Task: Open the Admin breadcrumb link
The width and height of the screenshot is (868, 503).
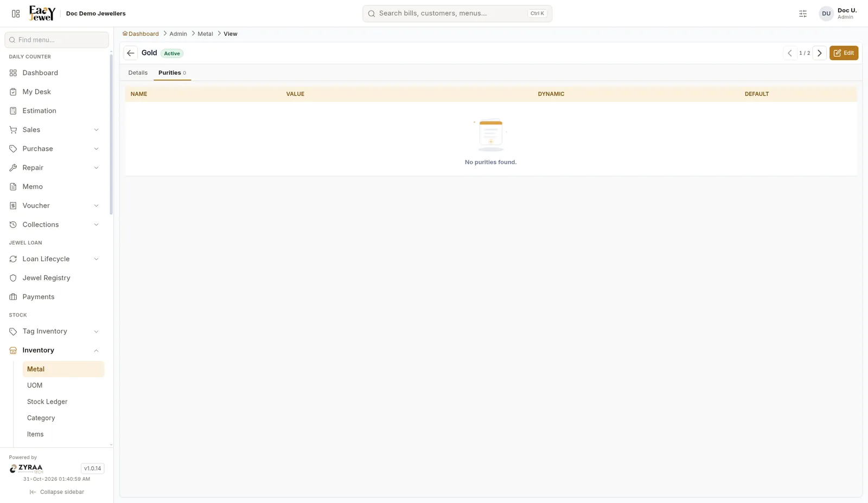Action: tap(178, 34)
